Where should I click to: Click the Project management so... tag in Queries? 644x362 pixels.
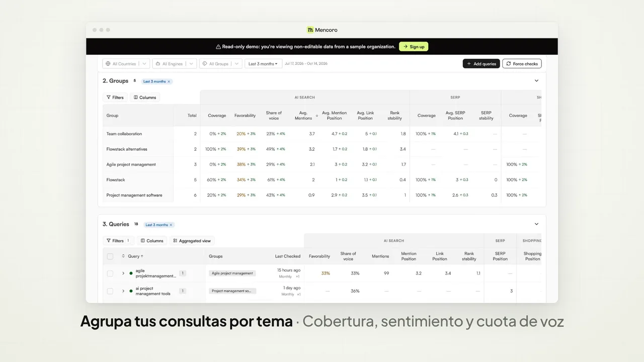coord(232,291)
